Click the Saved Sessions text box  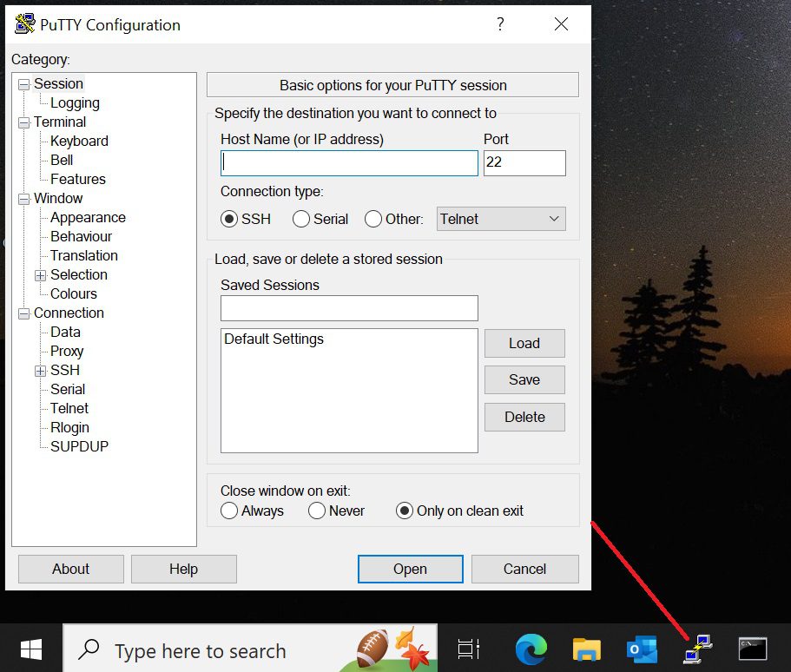[349, 308]
